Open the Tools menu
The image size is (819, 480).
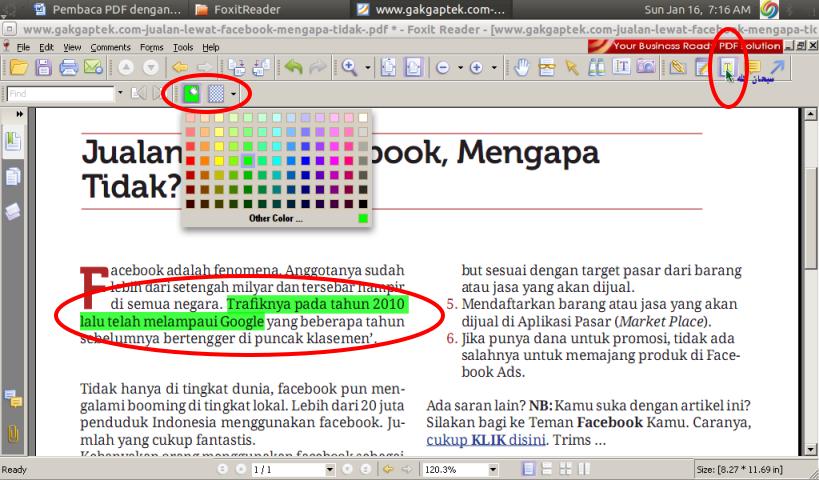[x=183, y=47]
